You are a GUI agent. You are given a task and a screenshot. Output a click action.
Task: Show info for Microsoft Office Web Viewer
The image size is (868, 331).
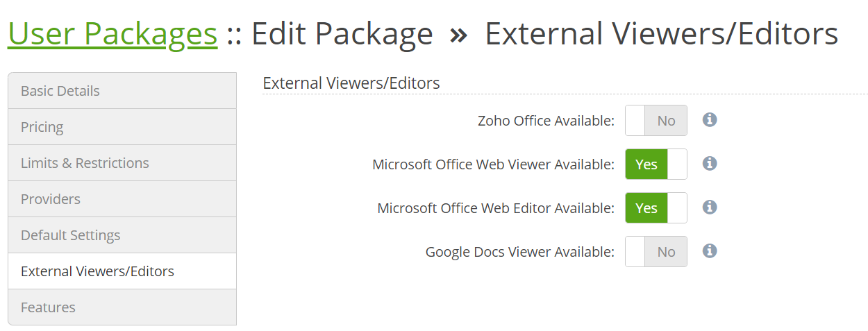709,164
